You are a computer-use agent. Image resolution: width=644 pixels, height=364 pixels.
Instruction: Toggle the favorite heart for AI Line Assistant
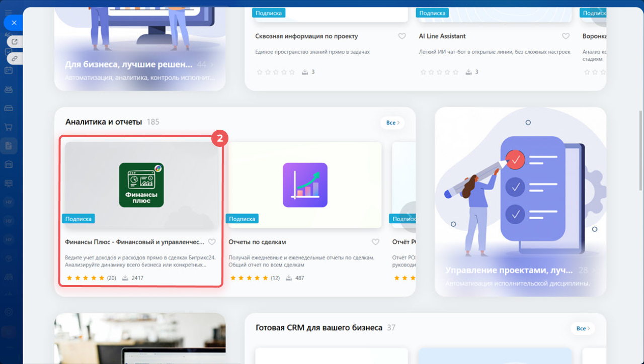click(x=566, y=36)
